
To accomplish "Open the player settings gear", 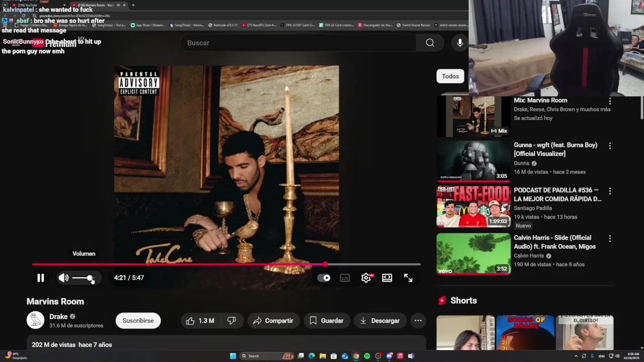I will point(366,278).
